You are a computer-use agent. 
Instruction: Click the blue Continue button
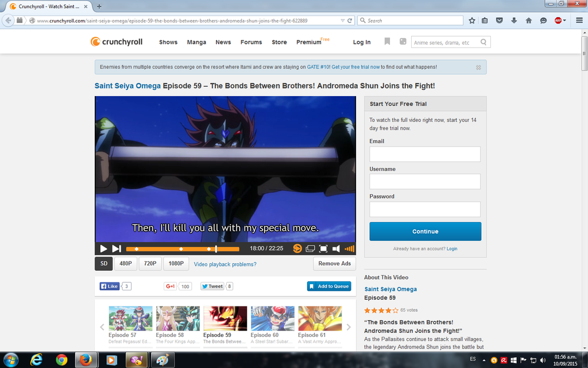[x=425, y=231]
